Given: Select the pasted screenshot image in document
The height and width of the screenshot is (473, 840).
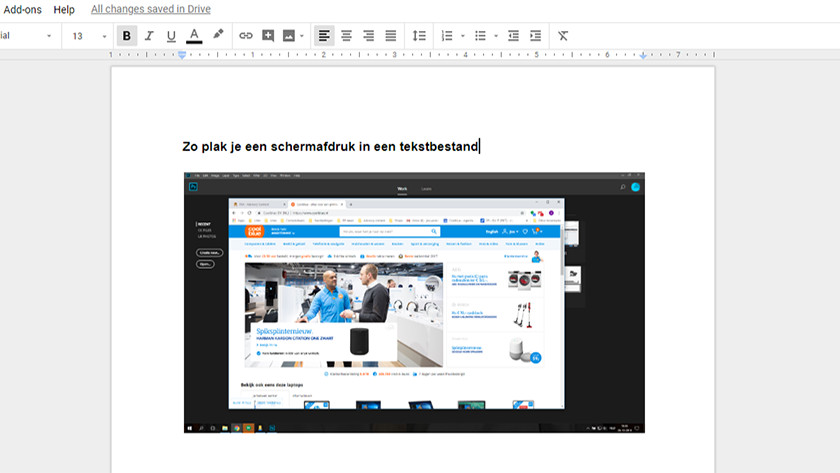Looking at the screenshot, I should point(413,302).
